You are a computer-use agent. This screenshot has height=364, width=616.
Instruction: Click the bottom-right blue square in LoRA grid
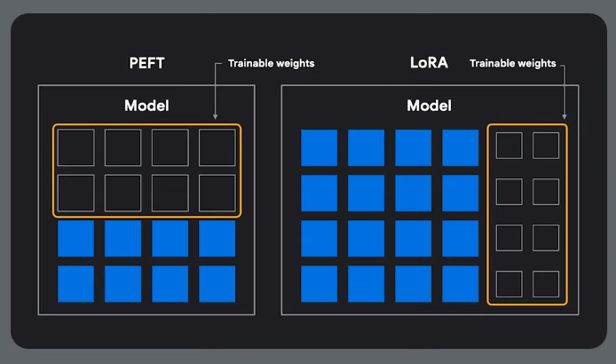[x=460, y=283]
